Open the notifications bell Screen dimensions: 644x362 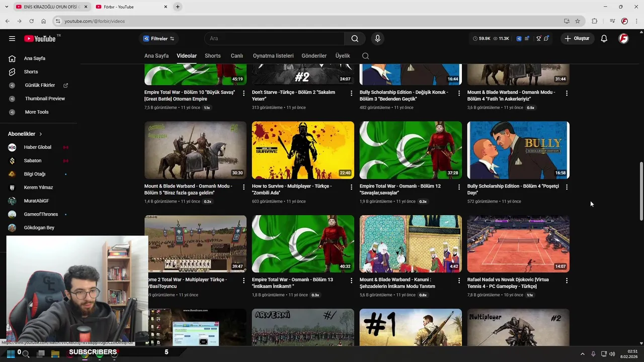(x=604, y=39)
